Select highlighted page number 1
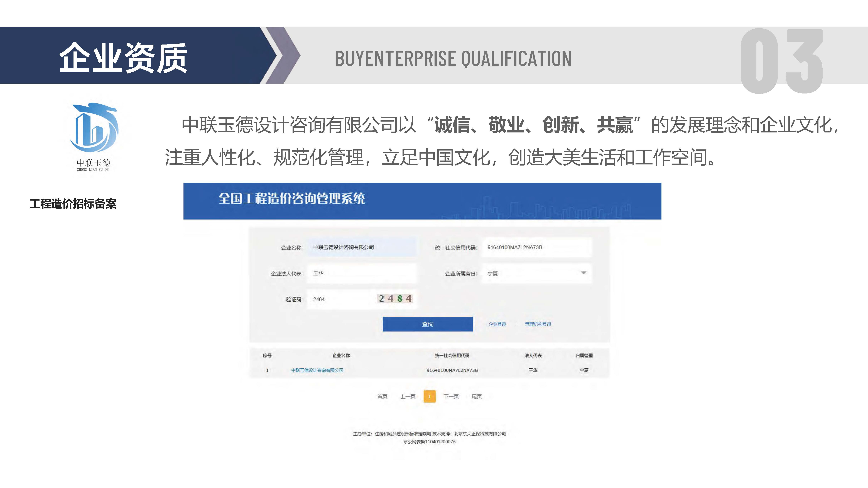The width and height of the screenshot is (868, 488). [x=430, y=396]
